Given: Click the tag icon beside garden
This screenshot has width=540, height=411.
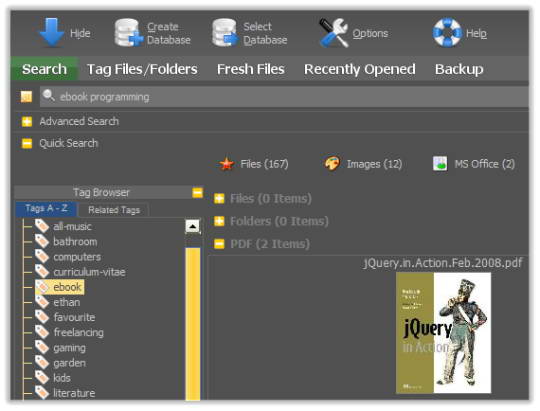Looking at the screenshot, I should click(42, 362).
